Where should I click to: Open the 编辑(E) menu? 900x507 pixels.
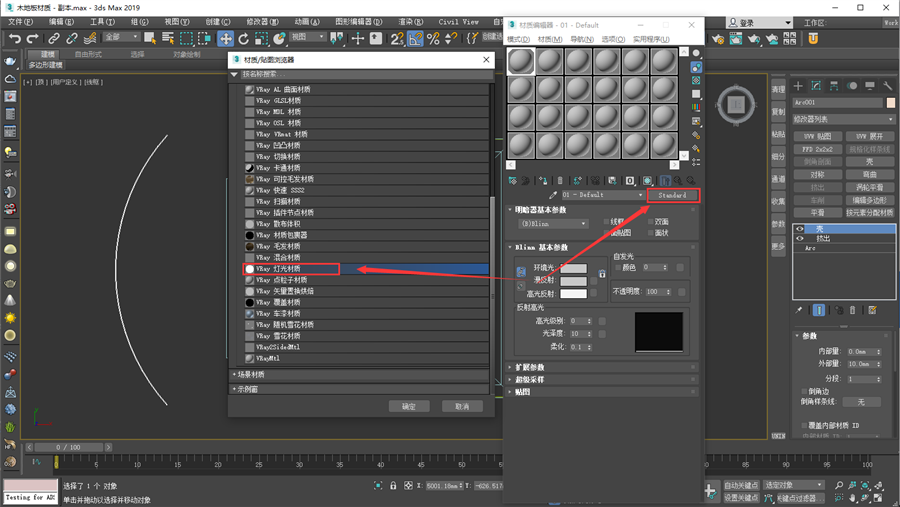click(61, 22)
